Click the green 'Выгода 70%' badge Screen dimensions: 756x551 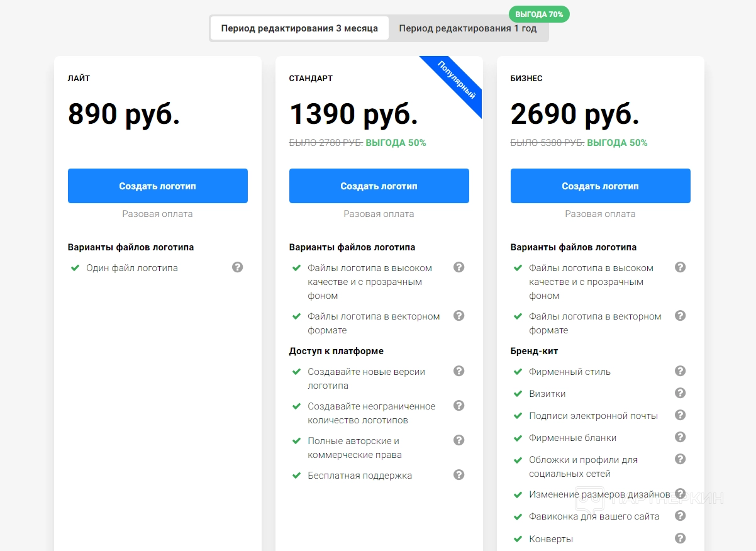(539, 14)
